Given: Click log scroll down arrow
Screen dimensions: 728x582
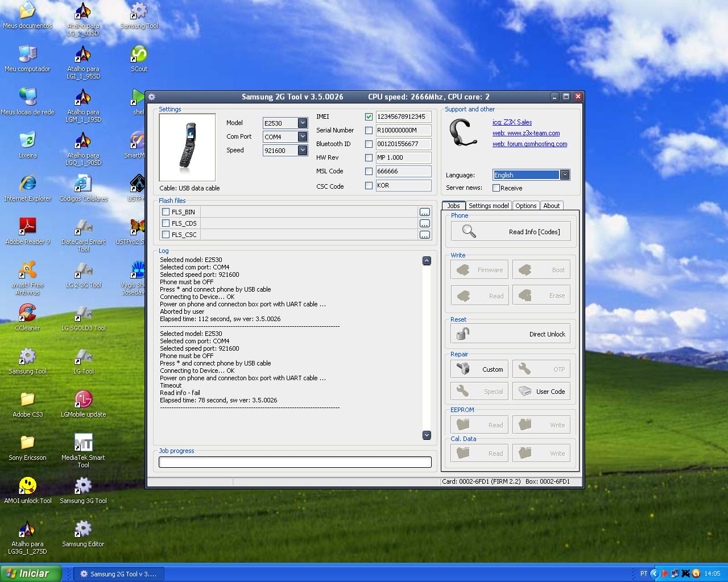Looking at the screenshot, I should pyautogui.click(x=427, y=435).
